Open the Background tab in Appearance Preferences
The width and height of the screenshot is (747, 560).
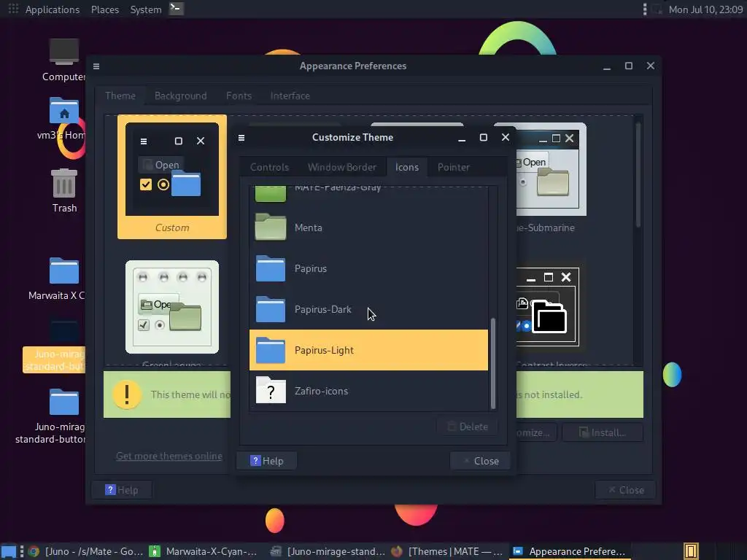point(181,96)
